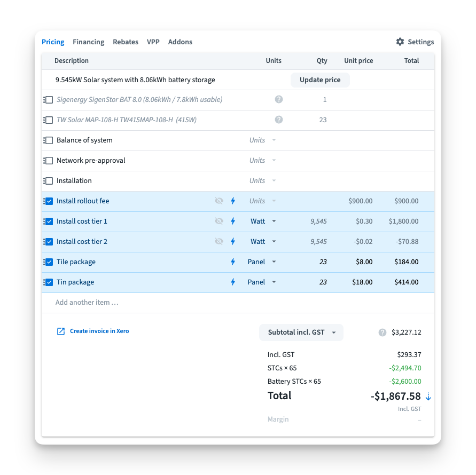Uncheck the Tin package checkbox
This screenshot has height=475, width=476.
tap(49, 282)
